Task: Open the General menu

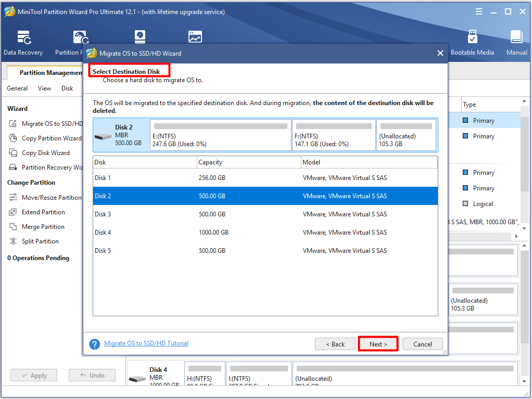Action: [17, 88]
